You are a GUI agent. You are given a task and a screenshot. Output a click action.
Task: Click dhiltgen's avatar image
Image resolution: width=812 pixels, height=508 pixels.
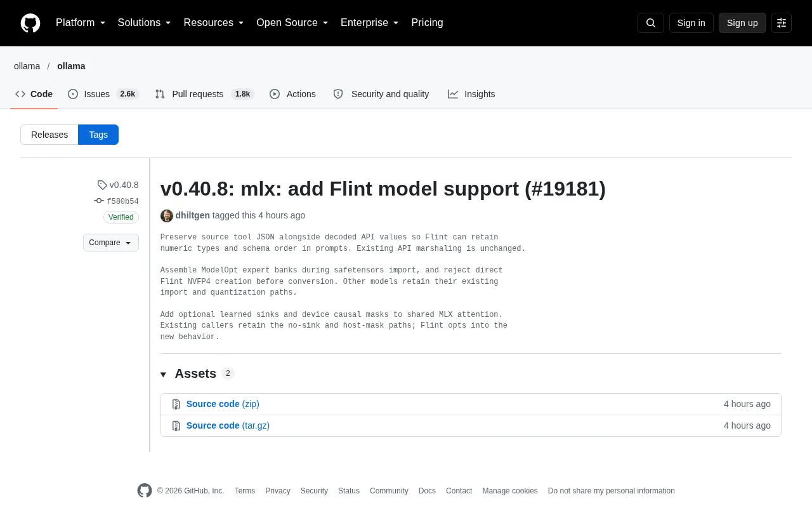click(167, 216)
